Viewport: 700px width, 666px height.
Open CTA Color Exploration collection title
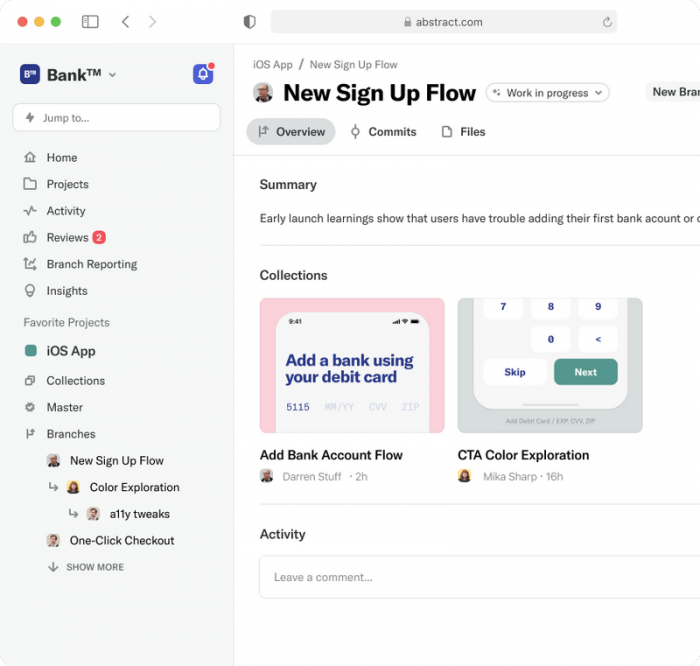(x=523, y=455)
